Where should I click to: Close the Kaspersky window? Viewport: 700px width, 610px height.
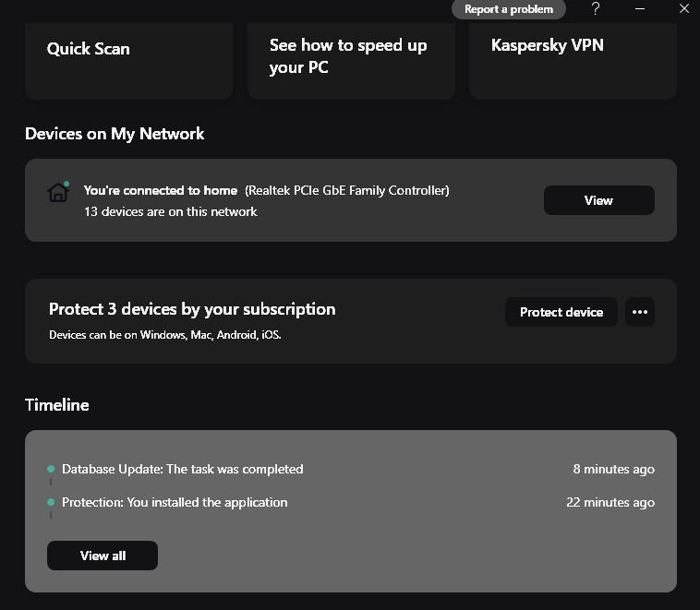pos(683,9)
